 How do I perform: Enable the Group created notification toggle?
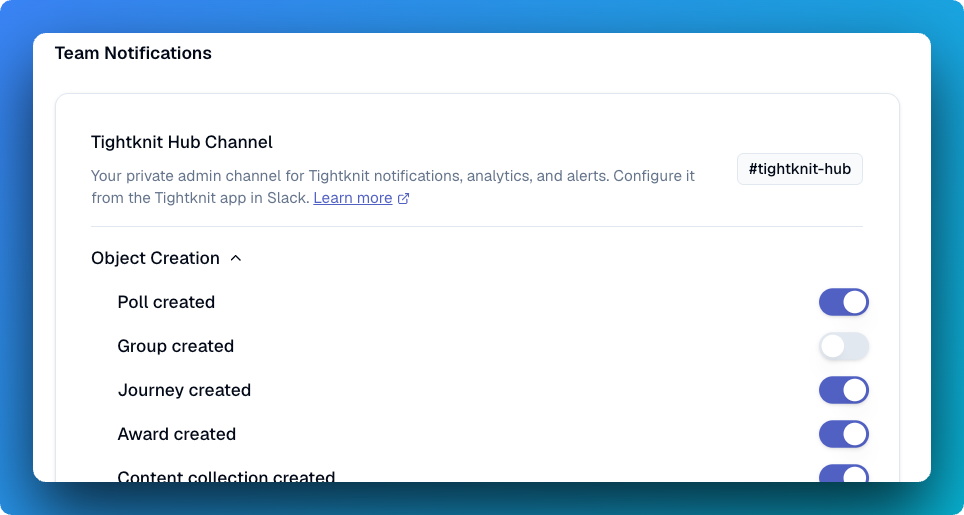coord(844,346)
